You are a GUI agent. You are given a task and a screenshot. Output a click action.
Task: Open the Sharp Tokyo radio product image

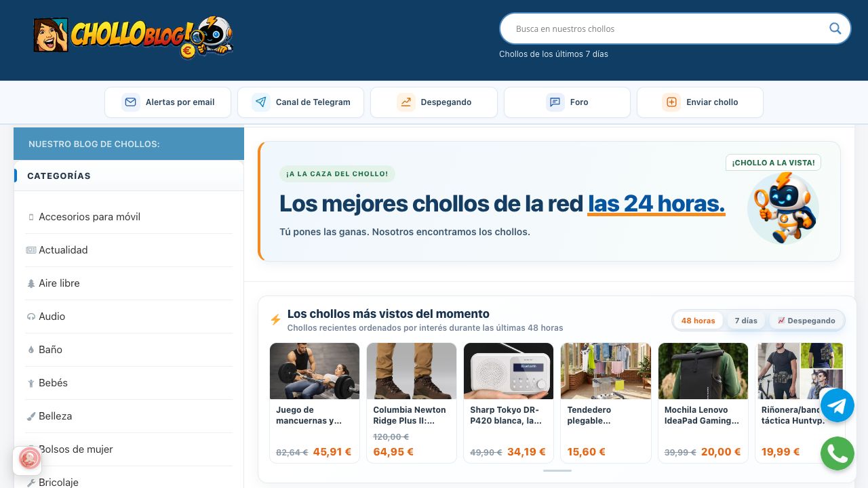pos(509,371)
